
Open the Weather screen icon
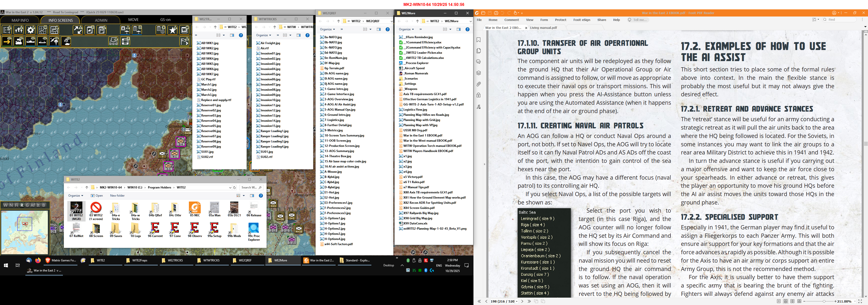(x=54, y=30)
